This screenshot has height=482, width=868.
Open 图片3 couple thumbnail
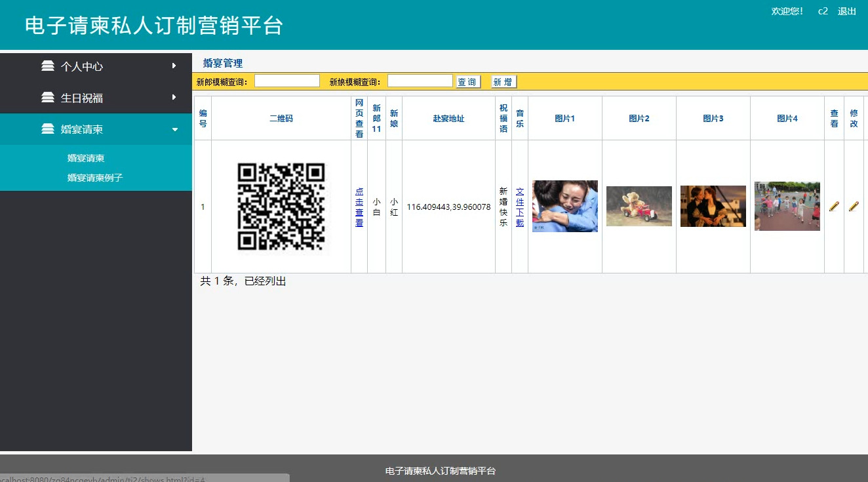(713, 206)
